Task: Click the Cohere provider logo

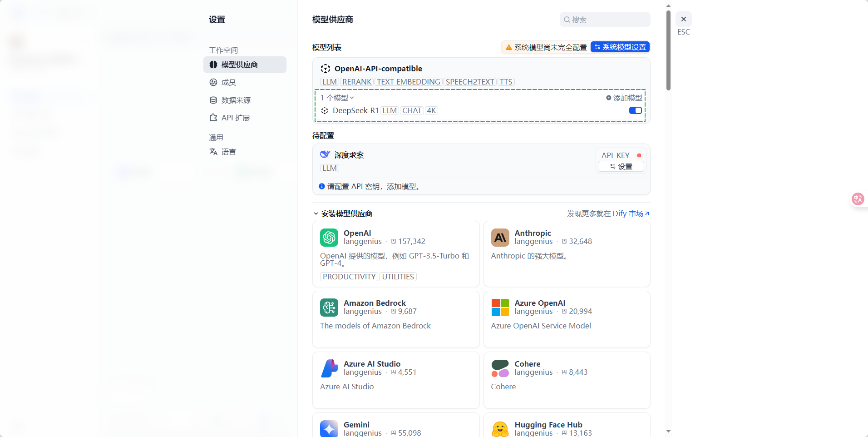Action: [x=500, y=368]
